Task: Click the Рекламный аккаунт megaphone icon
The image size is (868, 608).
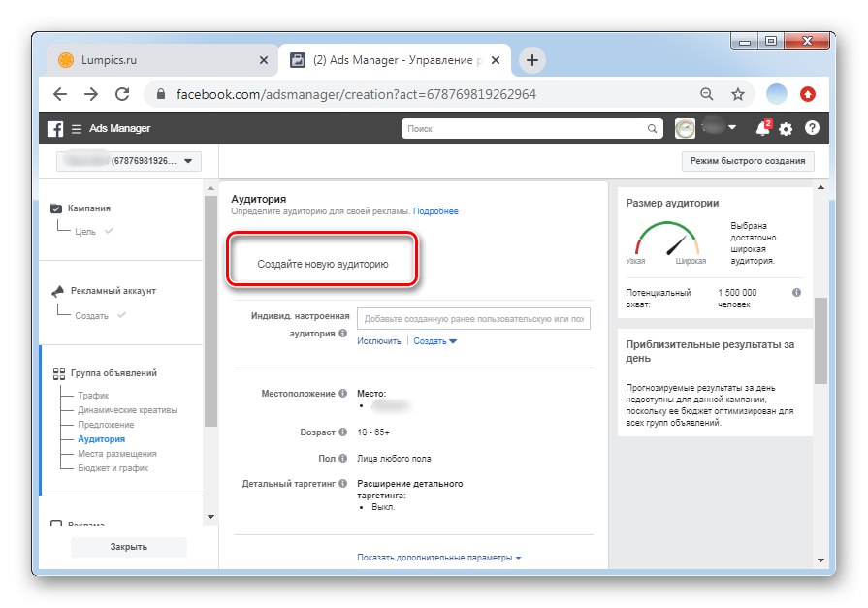Action: pos(57,291)
